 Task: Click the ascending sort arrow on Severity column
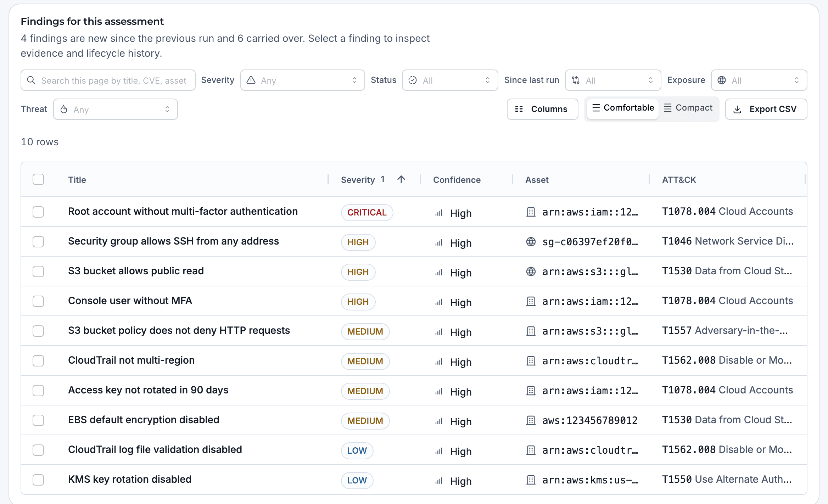[401, 179]
